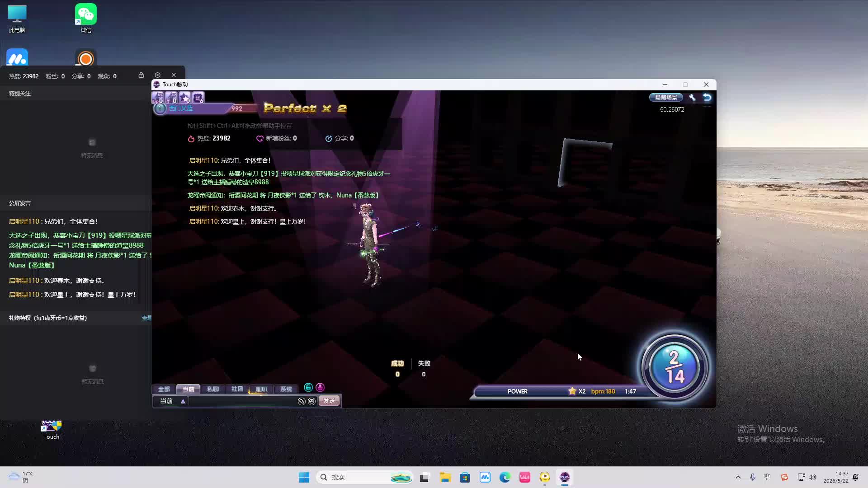Open Microsoft Store from the taskbar
Screen dimensions: 868x488
tap(465, 477)
